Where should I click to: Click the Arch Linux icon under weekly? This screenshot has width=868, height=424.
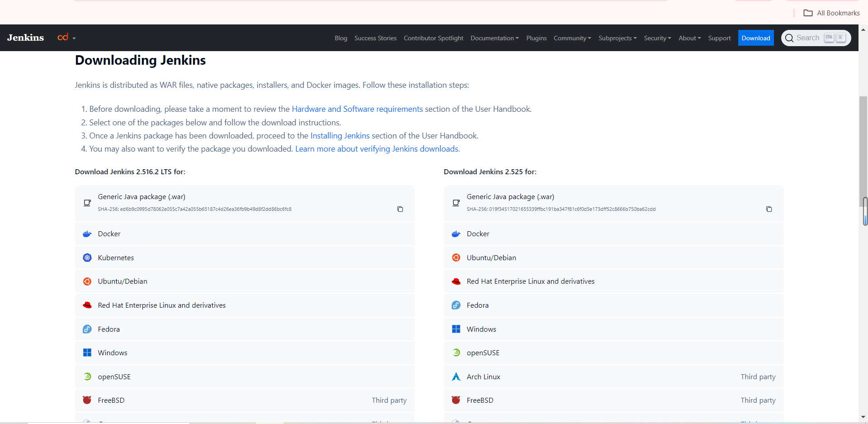(x=456, y=376)
